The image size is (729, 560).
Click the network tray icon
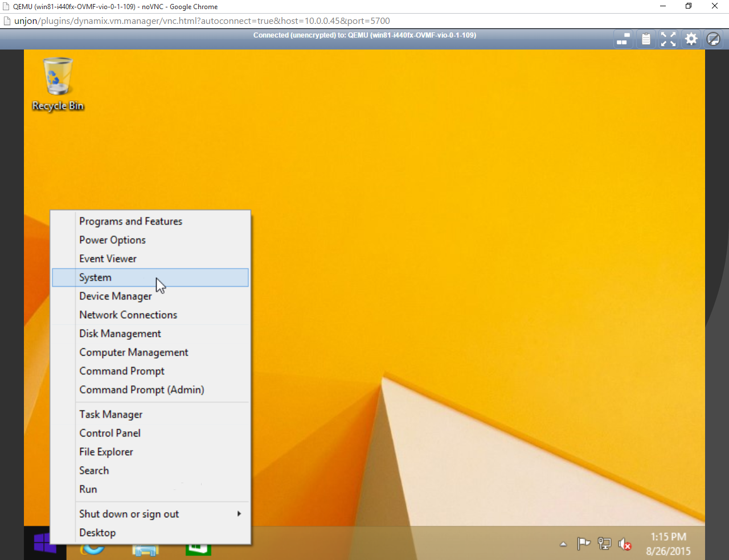604,544
